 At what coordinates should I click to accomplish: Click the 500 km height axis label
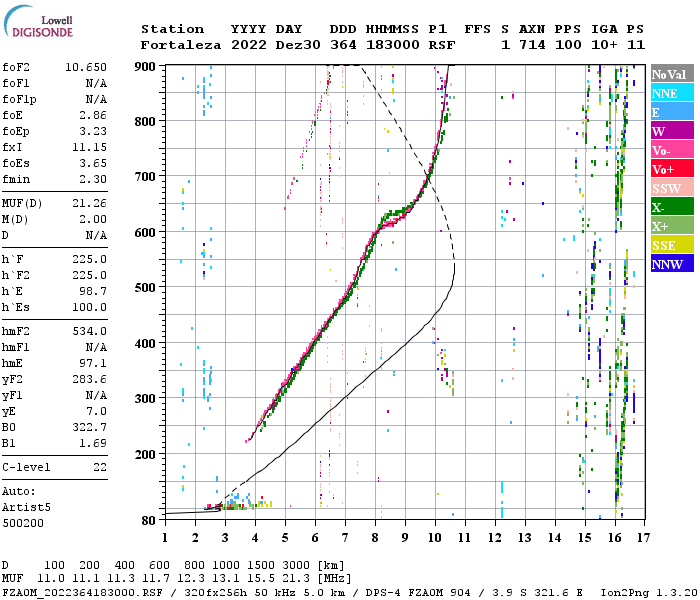pos(145,287)
